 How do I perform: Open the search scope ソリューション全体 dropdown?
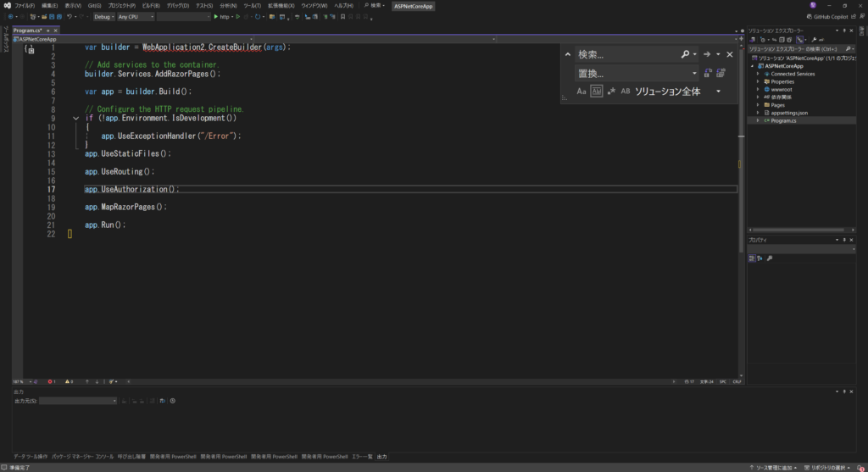719,92
